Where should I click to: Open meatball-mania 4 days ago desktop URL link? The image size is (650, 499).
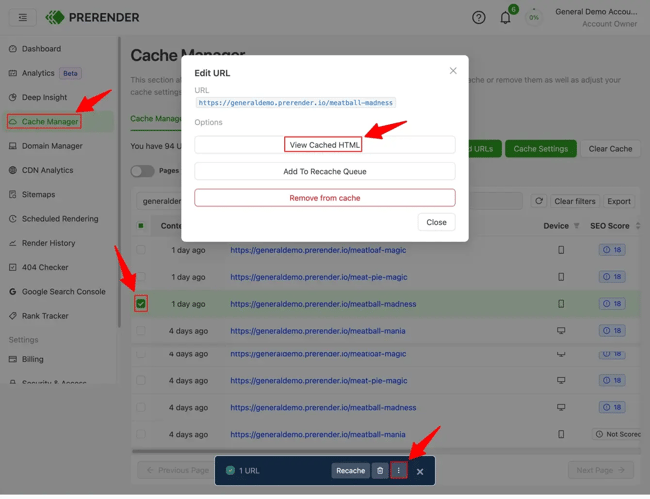pos(318,331)
